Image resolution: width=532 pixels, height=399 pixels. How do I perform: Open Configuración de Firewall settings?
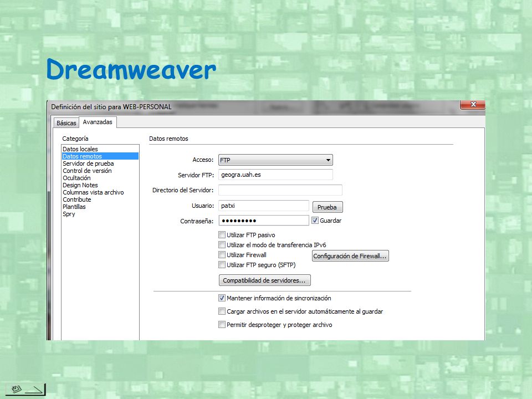tap(350, 256)
